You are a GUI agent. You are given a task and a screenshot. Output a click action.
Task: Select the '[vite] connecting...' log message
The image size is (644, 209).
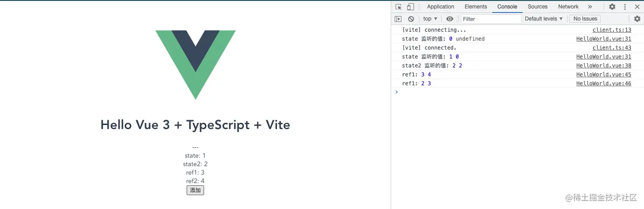click(x=434, y=30)
